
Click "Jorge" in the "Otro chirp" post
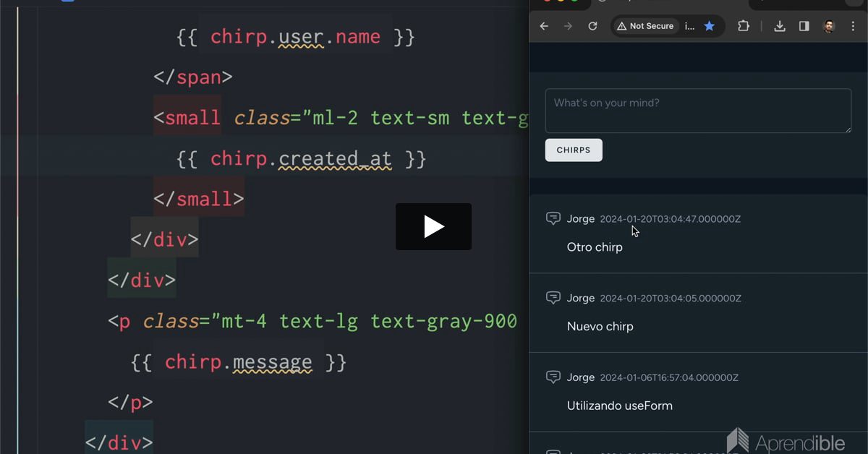pyautogui.click(x=581, y=219)
